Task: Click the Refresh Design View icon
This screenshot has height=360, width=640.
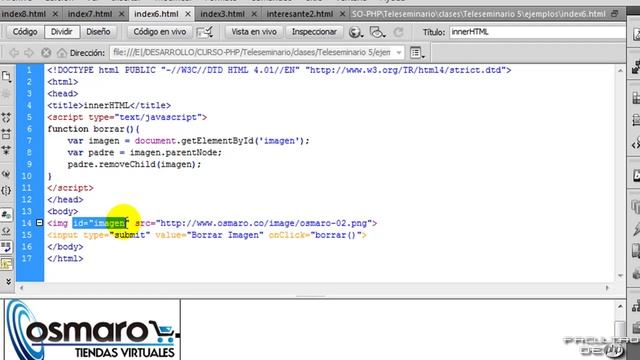Action: click(x=398, y=32)
